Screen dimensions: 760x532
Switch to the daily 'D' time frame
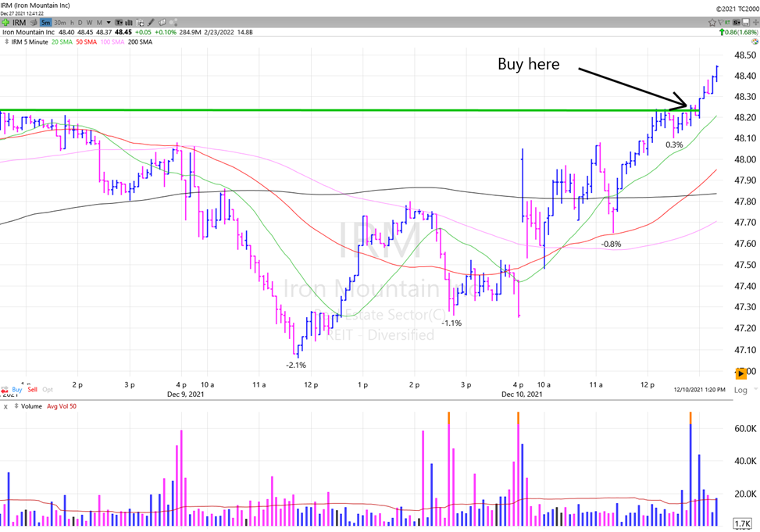point(80,23)
